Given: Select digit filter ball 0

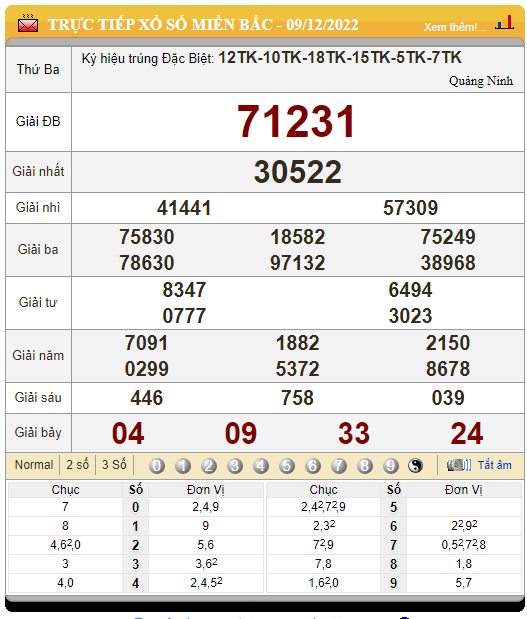Looking at the screenshot, I should (157, 466).
